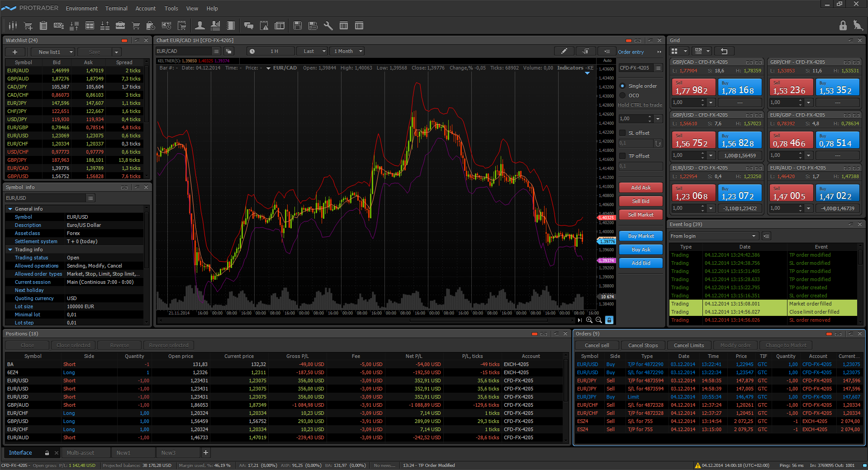The height and width of the screenshot is (470, 868).
Task: Open the 1 Month range dropdown
Action: [347, 51]
